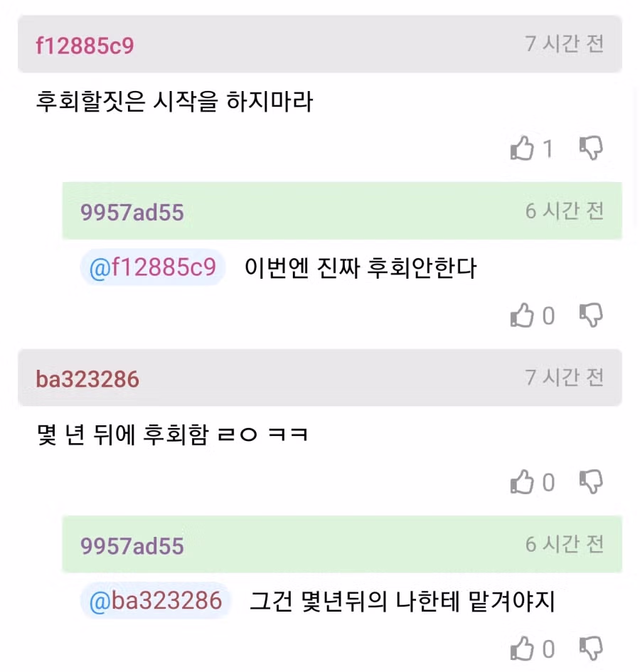Select 9957ad55 in the bottom reply header

click(131, 545)
